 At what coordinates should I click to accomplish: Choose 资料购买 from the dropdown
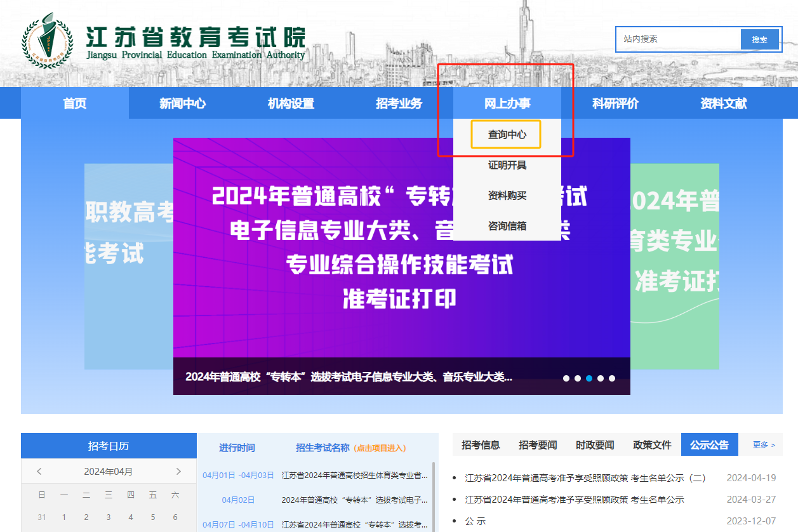tap(507, 196)
